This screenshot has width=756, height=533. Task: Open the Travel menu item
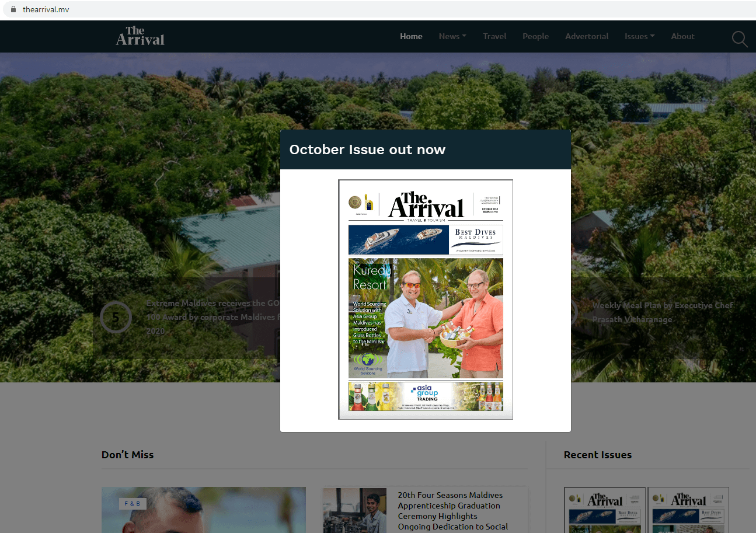[494, 36]
